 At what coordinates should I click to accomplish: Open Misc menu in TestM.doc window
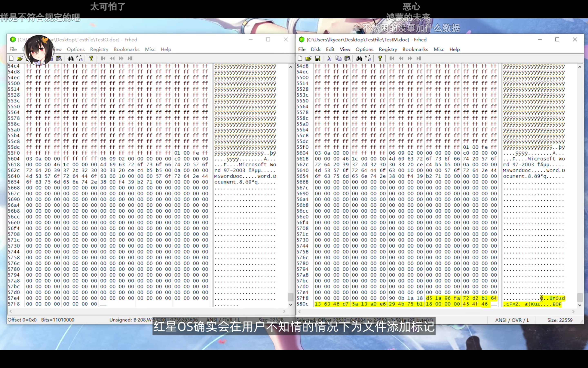coord(439,49)
